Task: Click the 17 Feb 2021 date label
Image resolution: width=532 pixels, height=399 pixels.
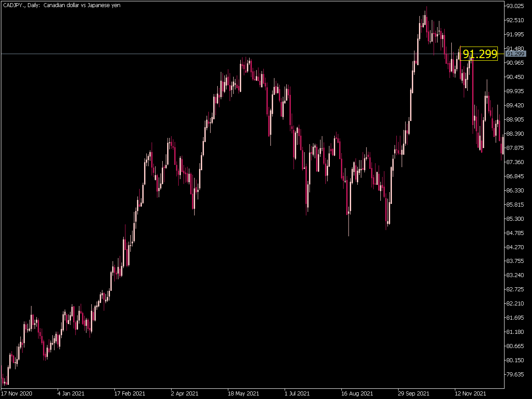Action: click(x=129, y=394)
